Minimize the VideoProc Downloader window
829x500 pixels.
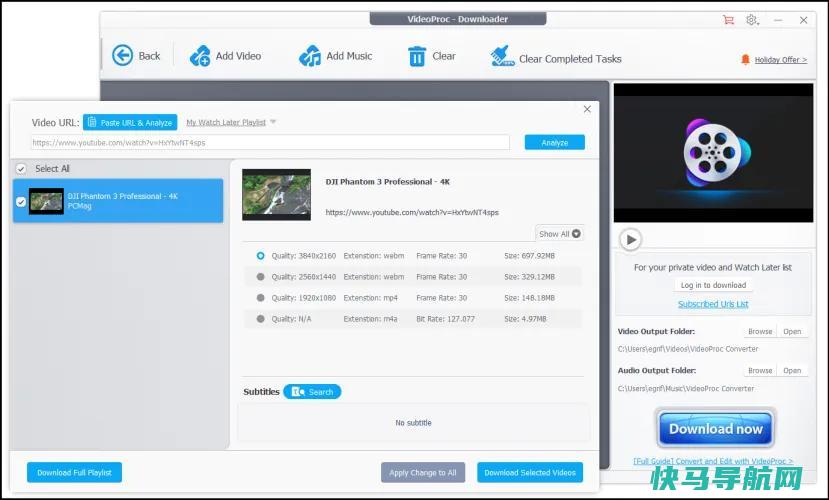point(778,20)
